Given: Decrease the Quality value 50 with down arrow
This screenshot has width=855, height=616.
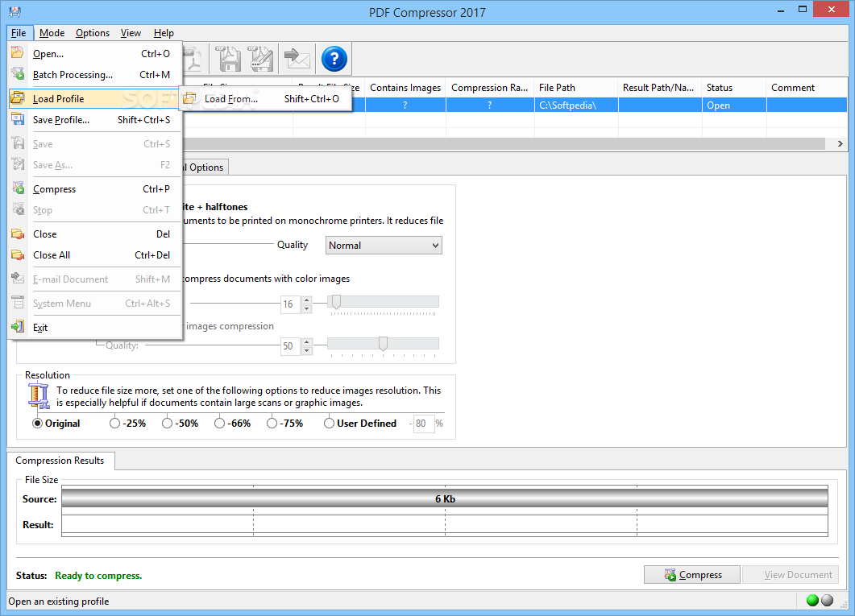Looking at the screenshot, I should pos(306,350).
